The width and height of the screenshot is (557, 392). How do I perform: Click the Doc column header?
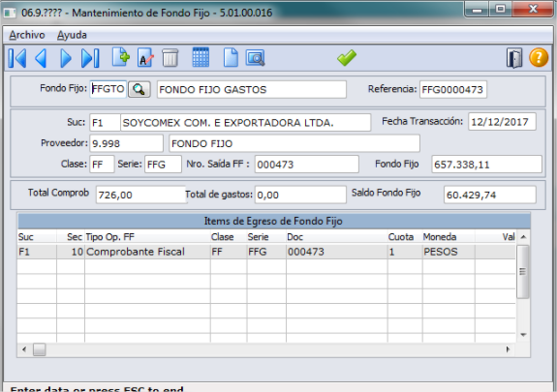coord(337,237)
